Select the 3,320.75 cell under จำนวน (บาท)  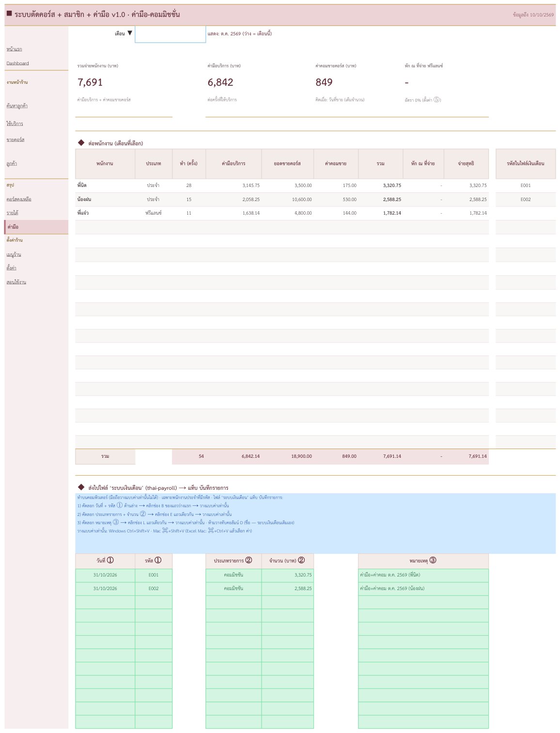288,575
